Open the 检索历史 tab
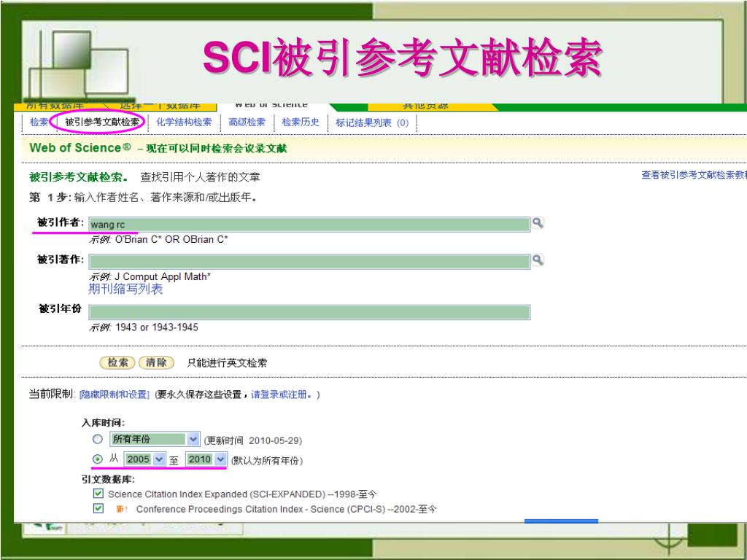Viewport: 747px width, 560px height. 300,122
